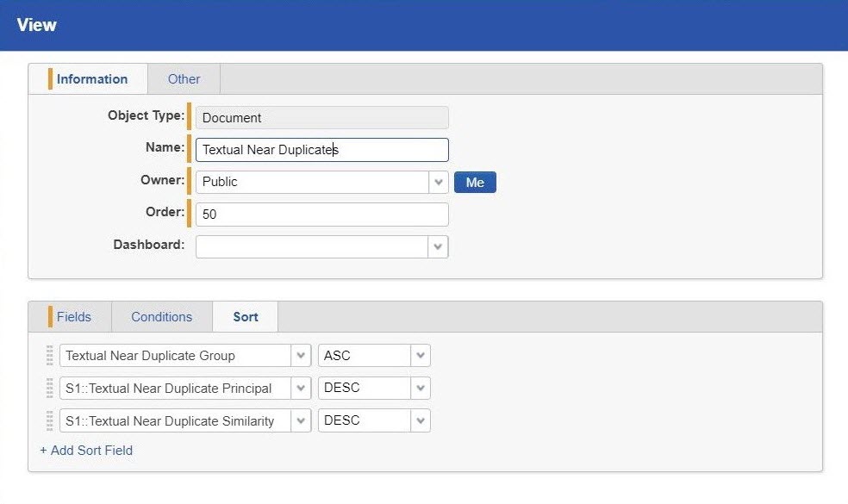This screenshot has height=504, width=848.
Task: Click the View page title
Action: [x=37, y=25]
